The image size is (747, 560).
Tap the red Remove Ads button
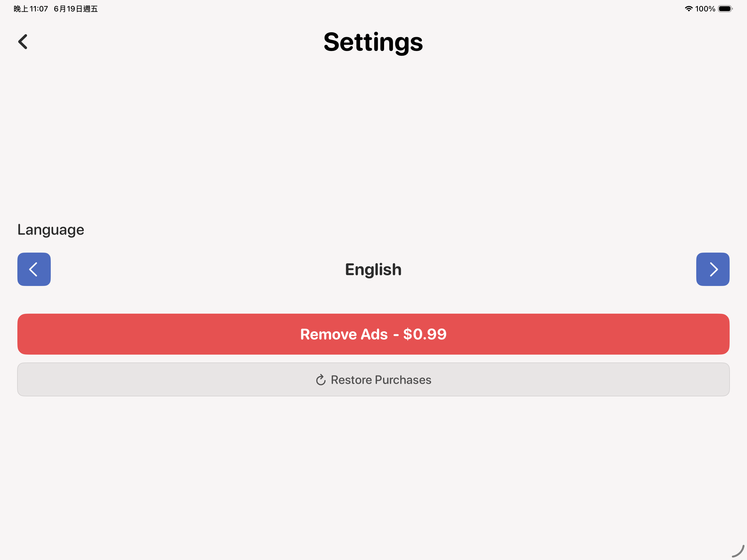pyautogui.click(x=373, y=334)
